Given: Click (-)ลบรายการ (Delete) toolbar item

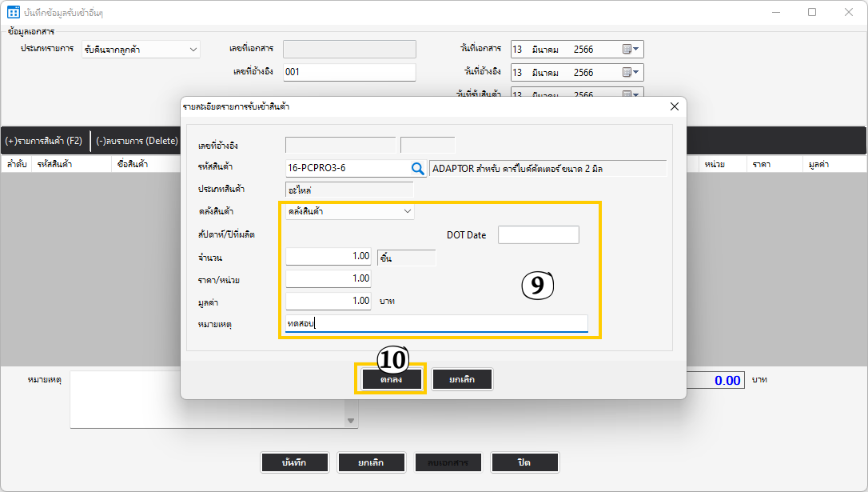Looking at the screenshot, I should 137,141.
